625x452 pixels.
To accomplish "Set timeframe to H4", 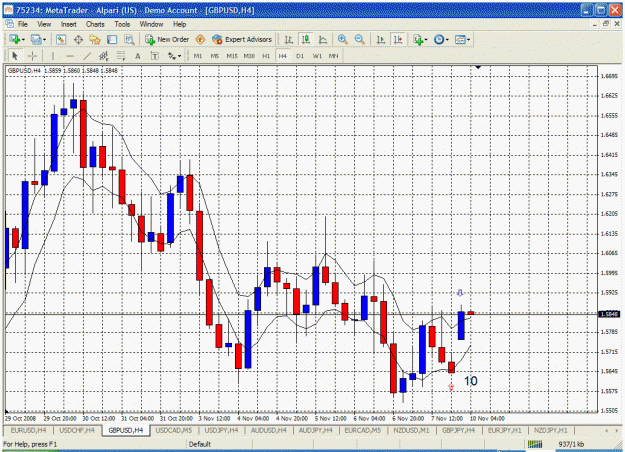I will (x=283, y=56).
